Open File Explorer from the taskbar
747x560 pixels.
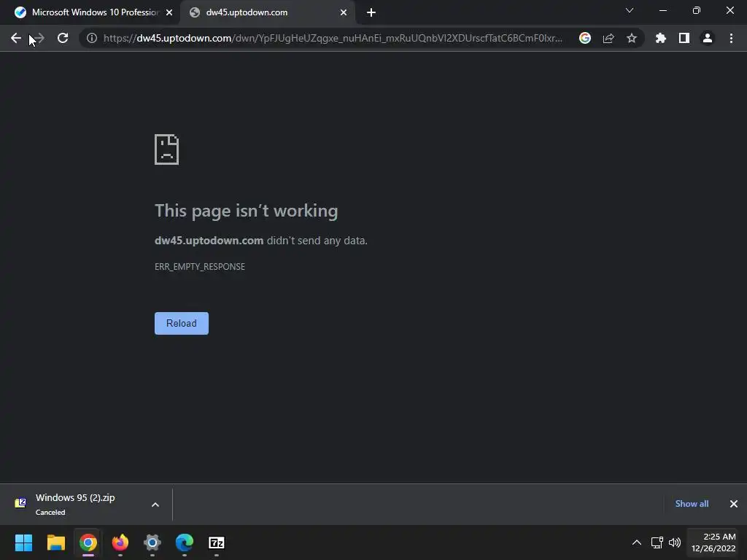coord(55,542)
